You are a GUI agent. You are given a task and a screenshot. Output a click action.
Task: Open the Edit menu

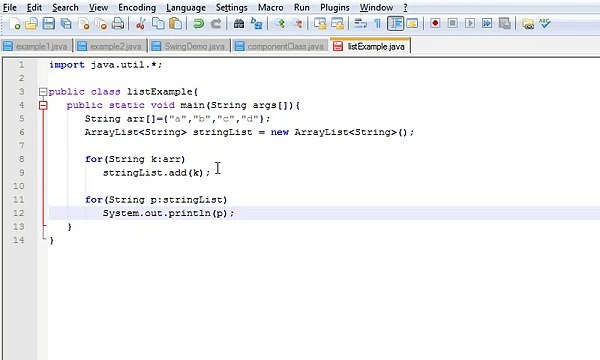[x=34, y=7]
